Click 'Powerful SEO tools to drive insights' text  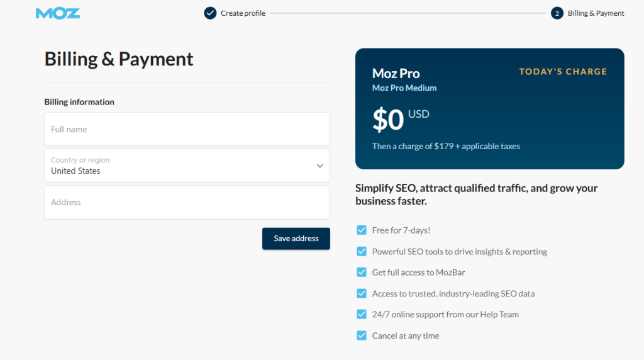pos(460,252)
